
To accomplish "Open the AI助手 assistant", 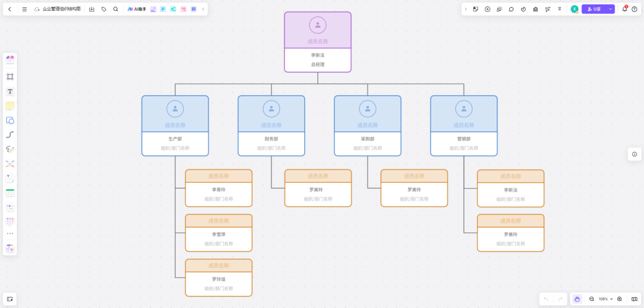I will pos(137,9).
